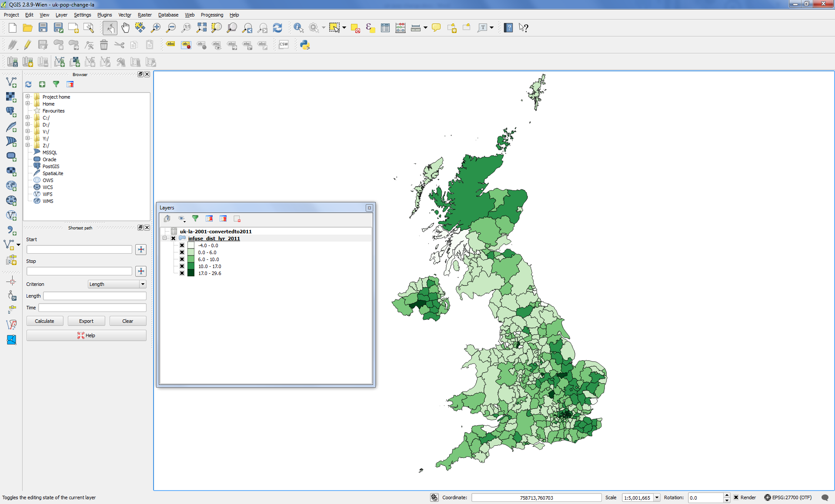835x504 pixels.
Task: Open the Criterion dropdown in Shortest path
Action: click(x=143, y=284)
